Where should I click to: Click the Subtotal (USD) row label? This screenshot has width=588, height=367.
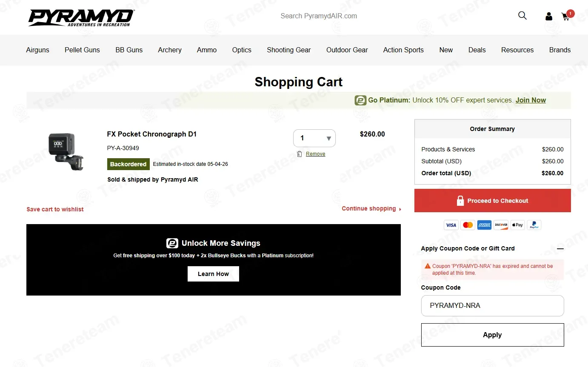coord(441,161)
